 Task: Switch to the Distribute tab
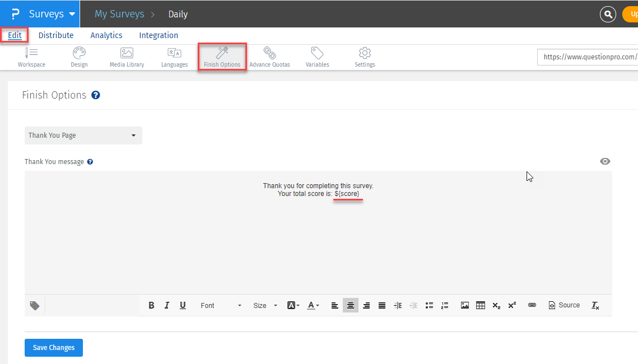click(x=55, y=35)
